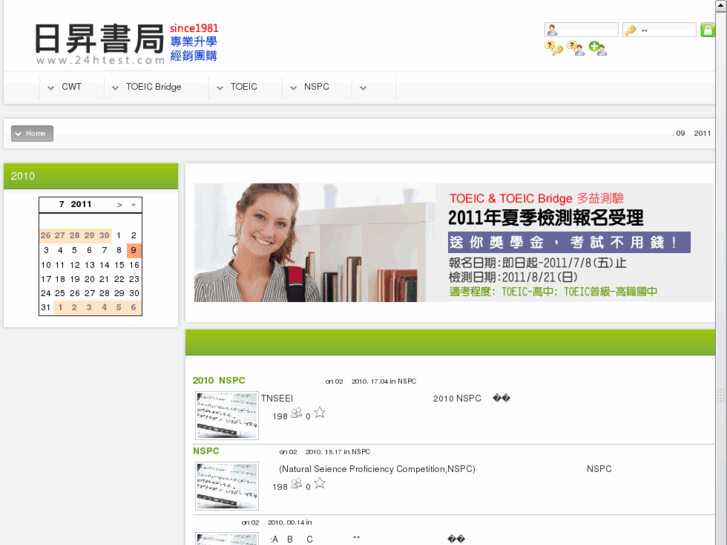The image size is (727, 545).
Task: Click the key icon in password field
Action: tap(630, 30)
